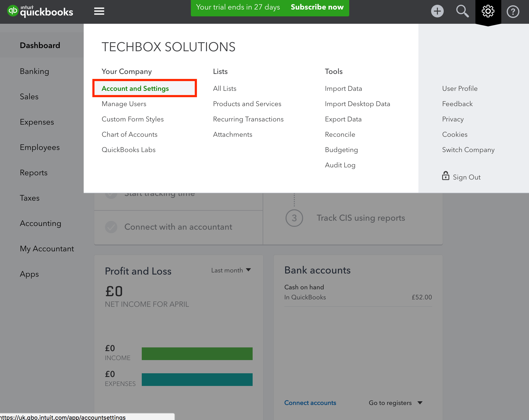Click the Subscribe now button

pos(317,7)
